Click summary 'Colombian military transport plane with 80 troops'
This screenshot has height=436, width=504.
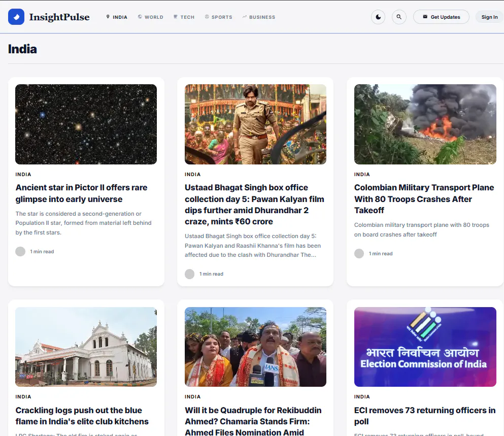tap(422, 229)
